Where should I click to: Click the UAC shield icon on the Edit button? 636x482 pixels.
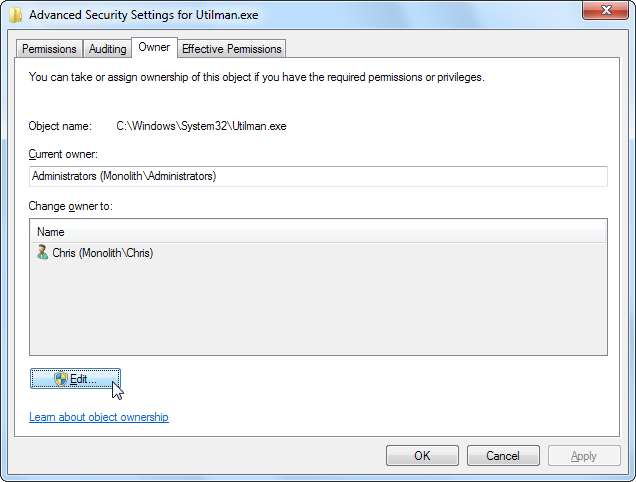click(x=61, y=379)
